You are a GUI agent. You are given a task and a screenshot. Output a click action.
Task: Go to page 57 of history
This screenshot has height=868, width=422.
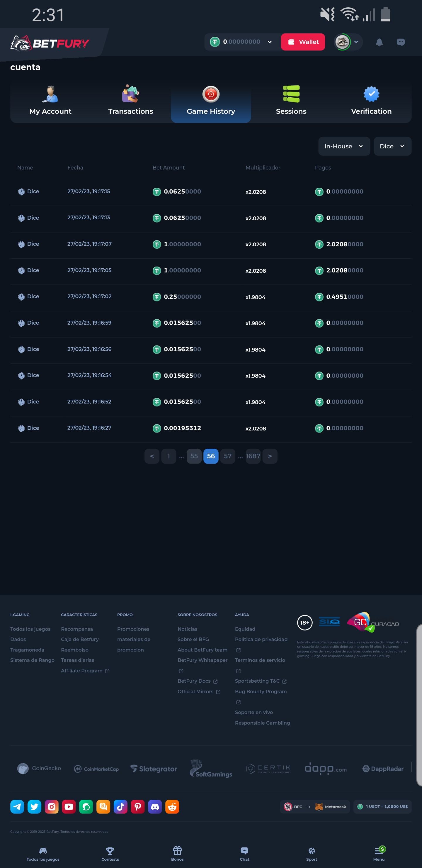point(228,456)
